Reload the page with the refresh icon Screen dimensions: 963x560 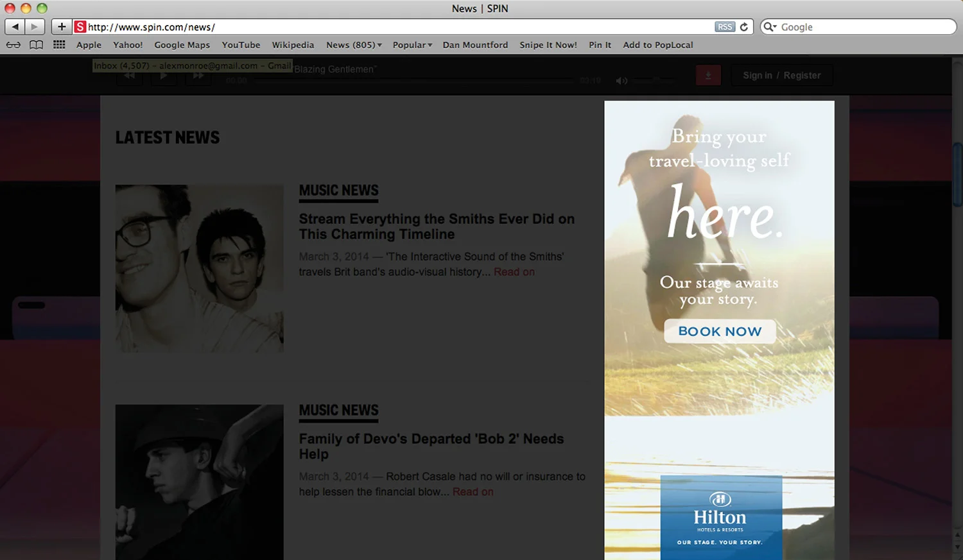pos(744,27)
